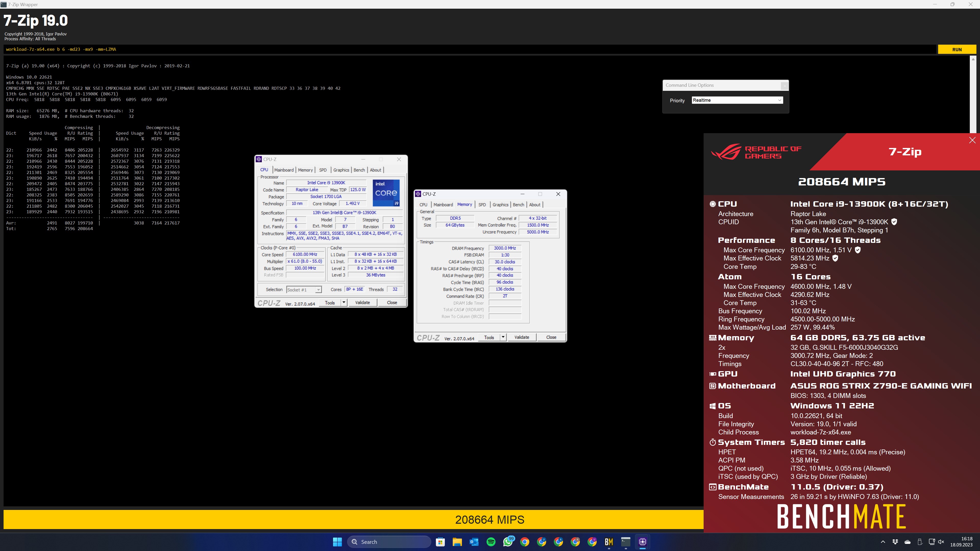The image size is (980, 551).
Task: Open the terminal console icon on taskbar
Action: pyautogui.click(x=626, y=542)
